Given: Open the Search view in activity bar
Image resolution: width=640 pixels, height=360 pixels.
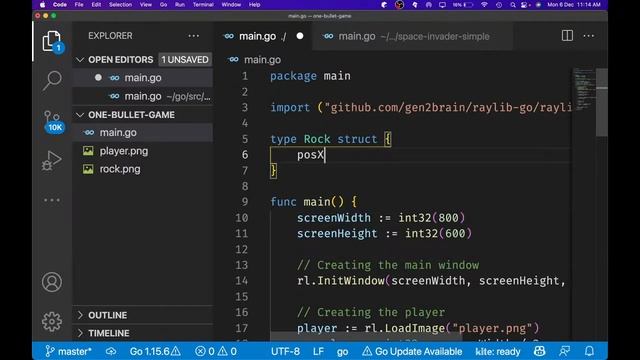Looking at the screenshot, I should [x=52, y=80].
